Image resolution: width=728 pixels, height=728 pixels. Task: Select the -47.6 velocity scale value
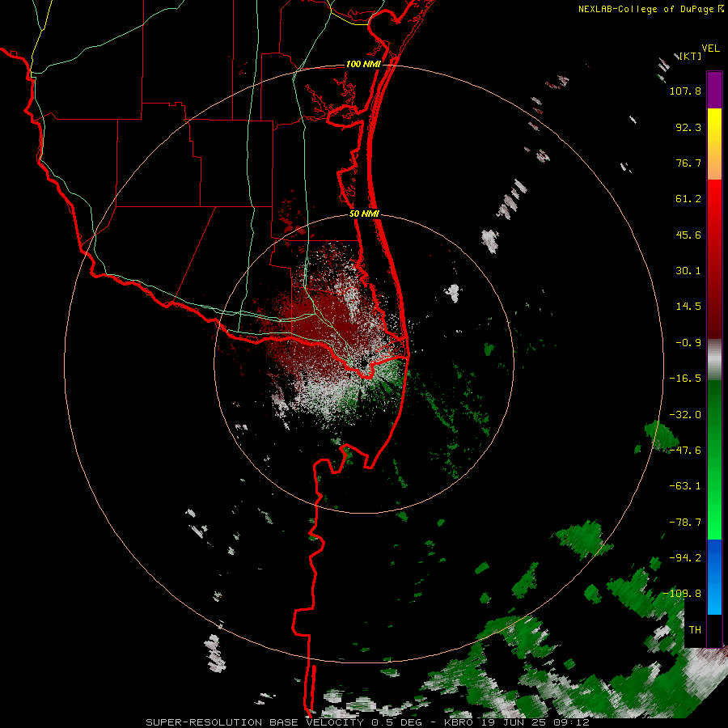coord(685,451)
